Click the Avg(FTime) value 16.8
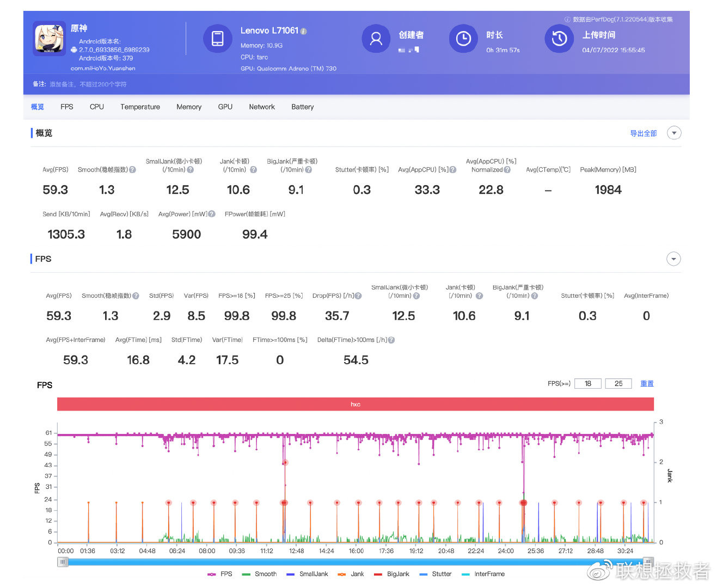 tap(138, 360)
